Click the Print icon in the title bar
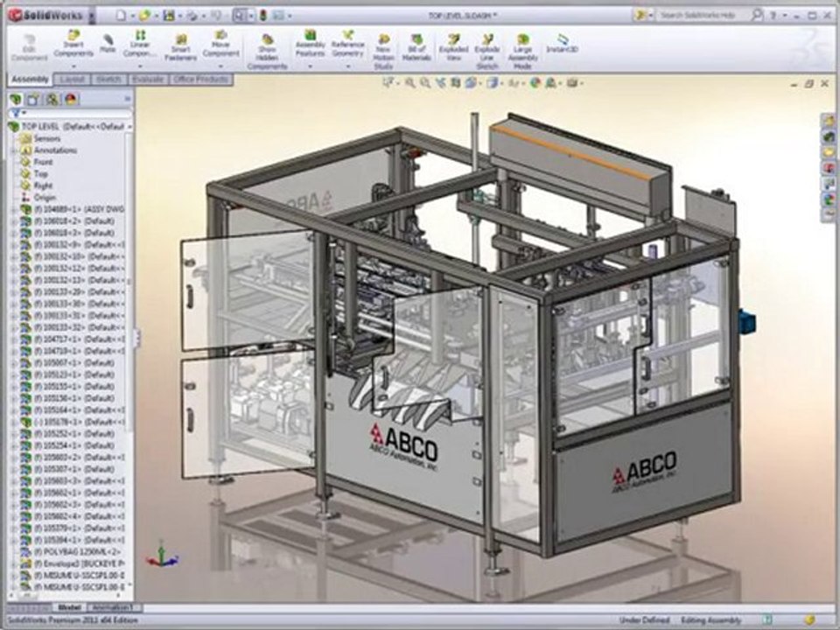 (192, 15)
